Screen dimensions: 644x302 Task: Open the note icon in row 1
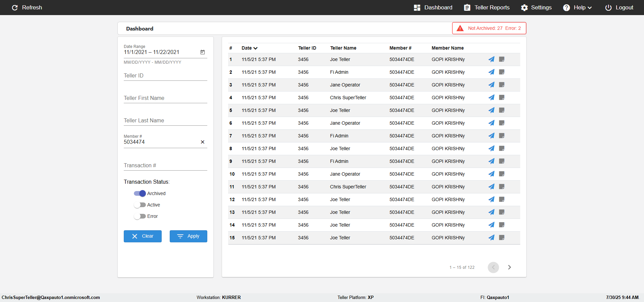click(502, 59)
